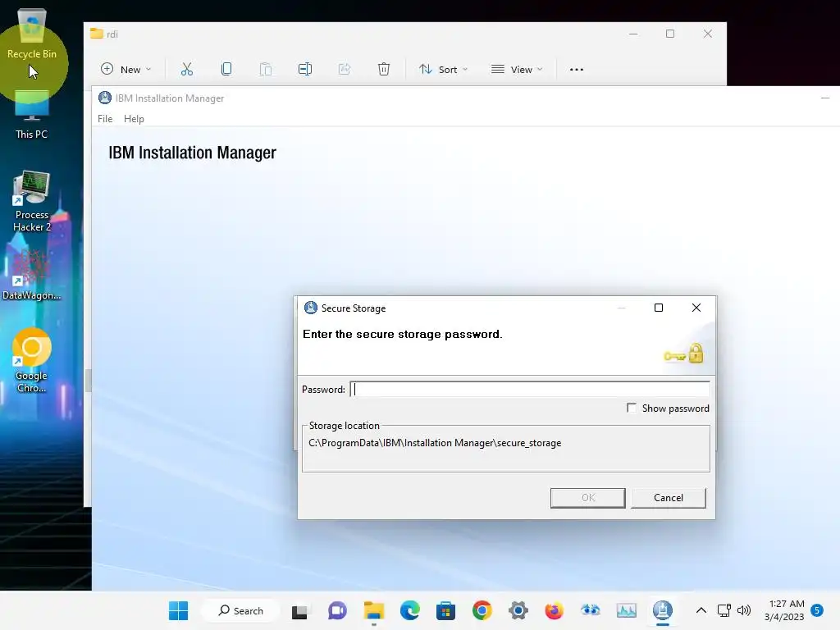Screen dimensions: 840x630
Task: Open the Chat app on the taskbar
Action: point(337,610)
